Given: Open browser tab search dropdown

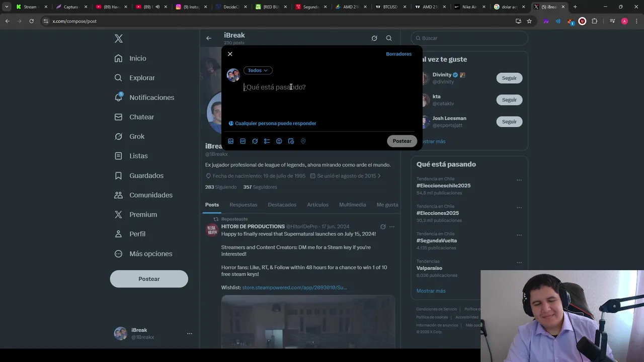Looking at the screenshot, I should tap(7, 7).
